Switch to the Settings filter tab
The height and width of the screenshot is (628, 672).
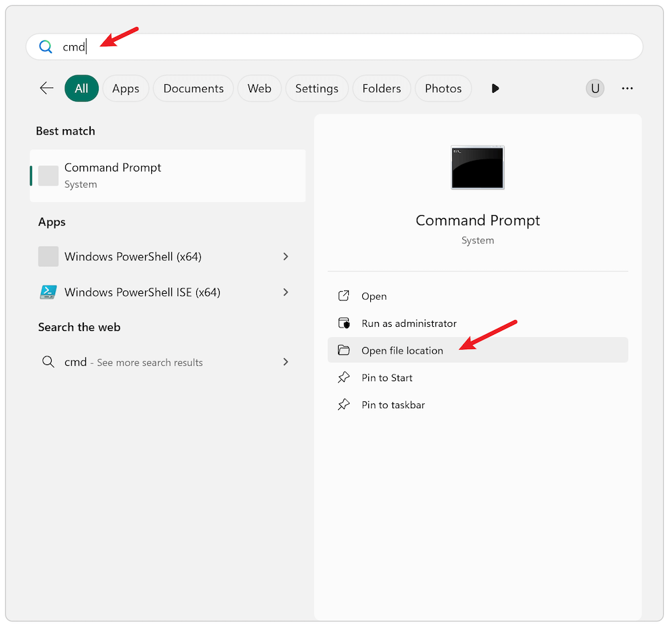pos(317,87)
